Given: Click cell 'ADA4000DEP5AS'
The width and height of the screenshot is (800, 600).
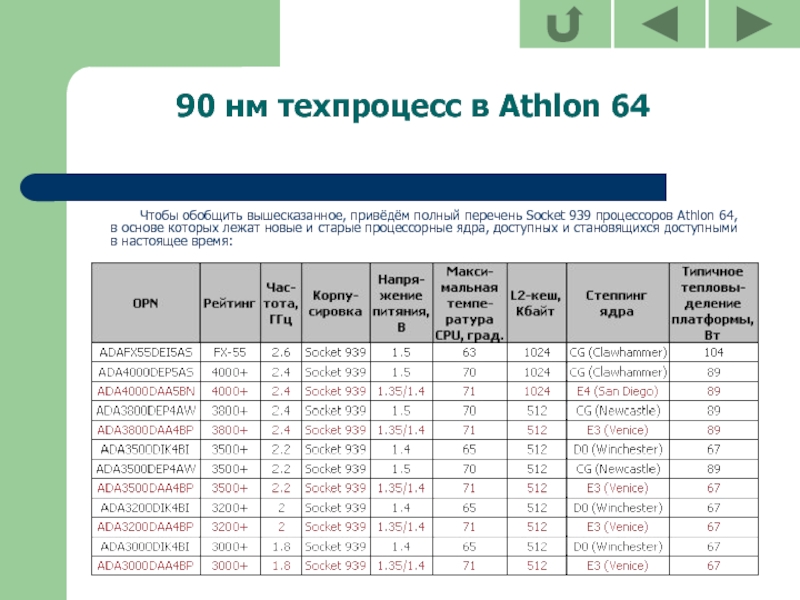Looking at the screenshot, I should point(146,372).
